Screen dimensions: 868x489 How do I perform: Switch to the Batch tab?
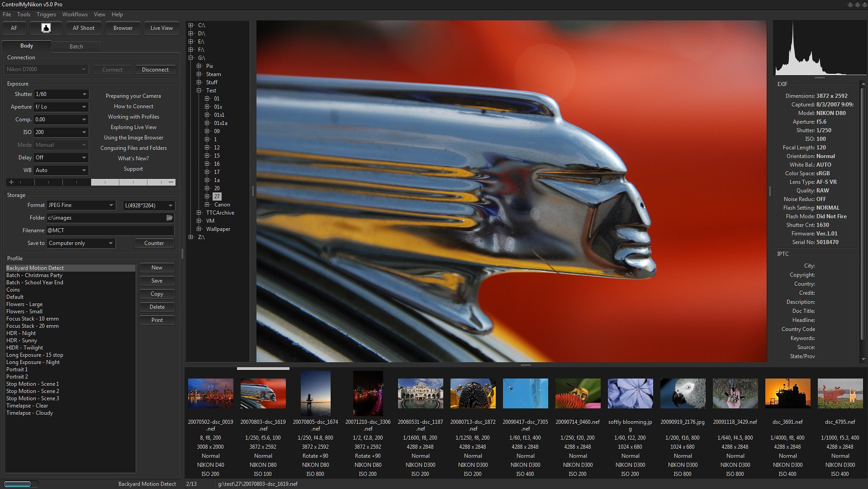76,46
